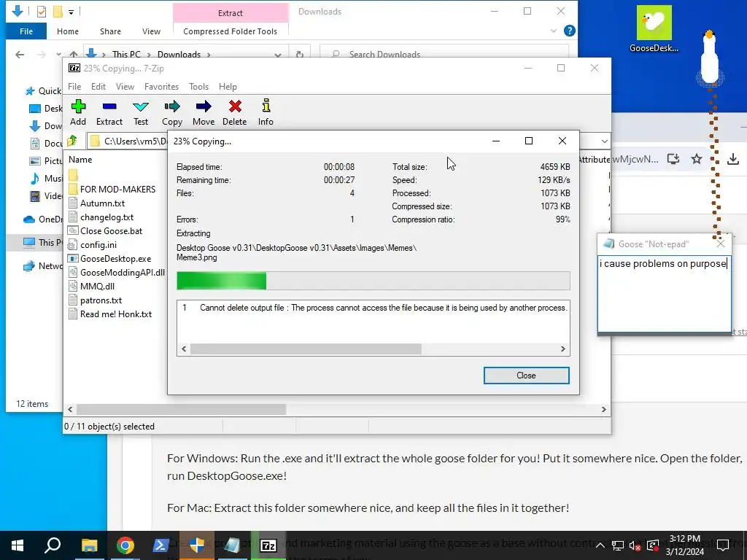The width and height of the screenshot is (747, 560).
Task: Open Chrome from the taskbar
Action: click(125, 545)
